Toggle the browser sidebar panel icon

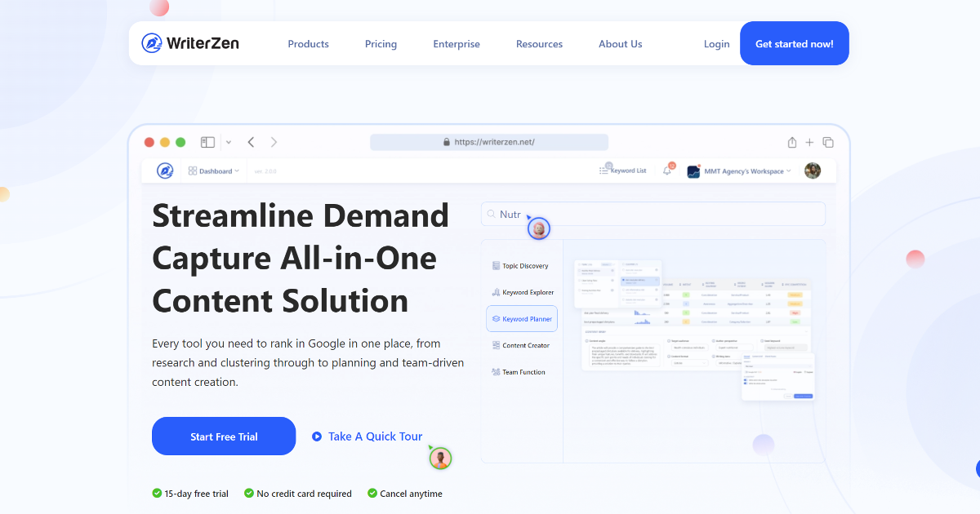[x=207, y=142]
